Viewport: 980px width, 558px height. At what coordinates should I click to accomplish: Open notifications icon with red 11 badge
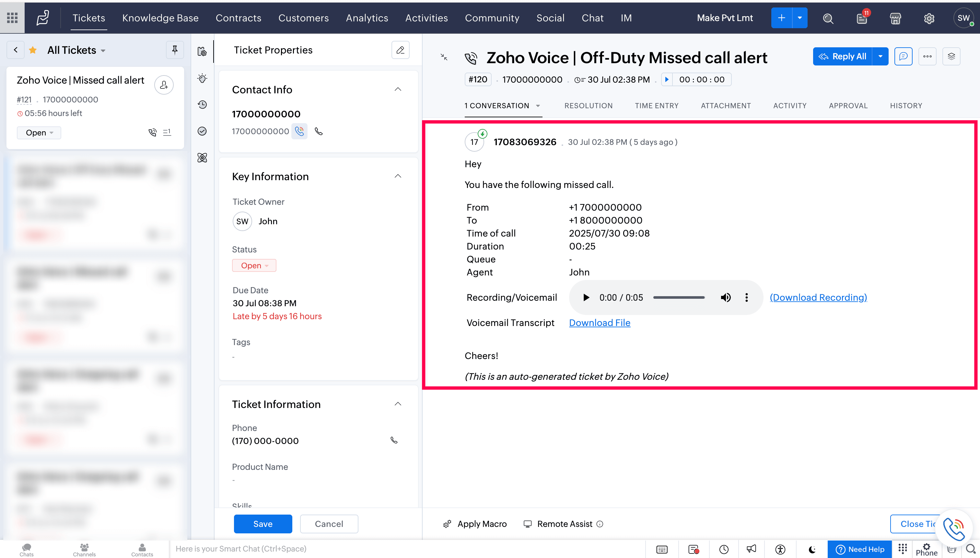(x=862, y=18)
